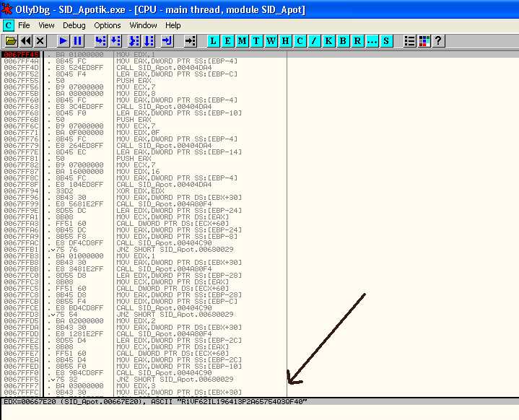
Task: Select JNZ instruction at 0067FFD3
Action: 175,314
